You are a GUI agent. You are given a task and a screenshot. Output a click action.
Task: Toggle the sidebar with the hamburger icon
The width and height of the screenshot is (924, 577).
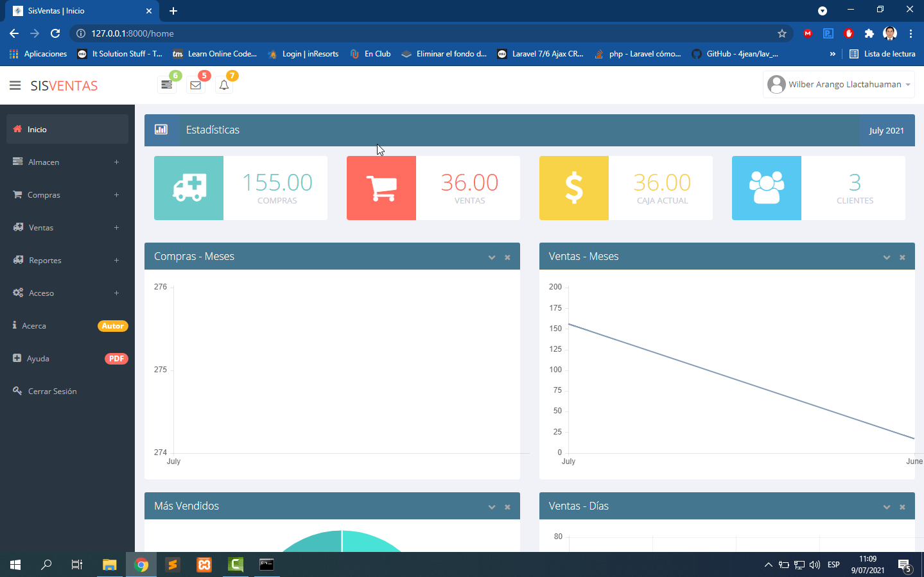(x=15, y=85)
